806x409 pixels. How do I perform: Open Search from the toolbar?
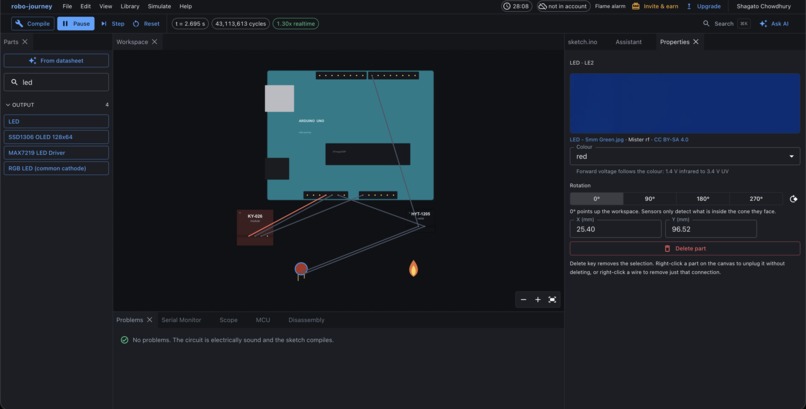pos(726,24)
